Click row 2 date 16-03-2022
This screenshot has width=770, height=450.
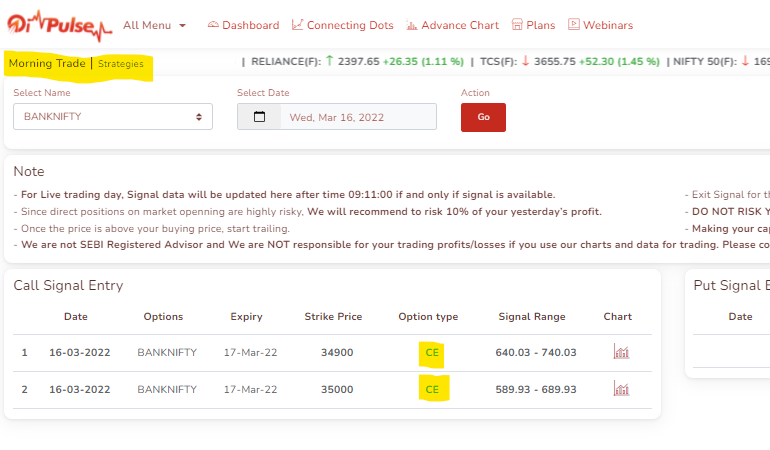(80, 389)
